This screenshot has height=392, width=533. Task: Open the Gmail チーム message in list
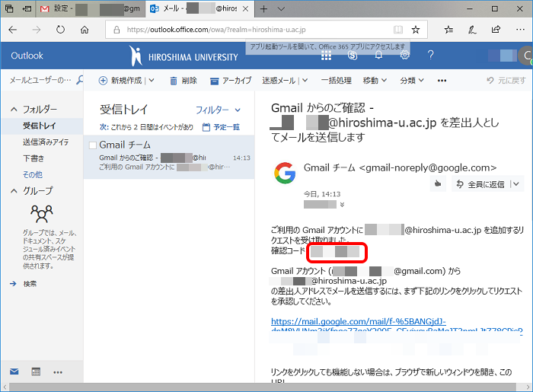[x=169, y=157]
